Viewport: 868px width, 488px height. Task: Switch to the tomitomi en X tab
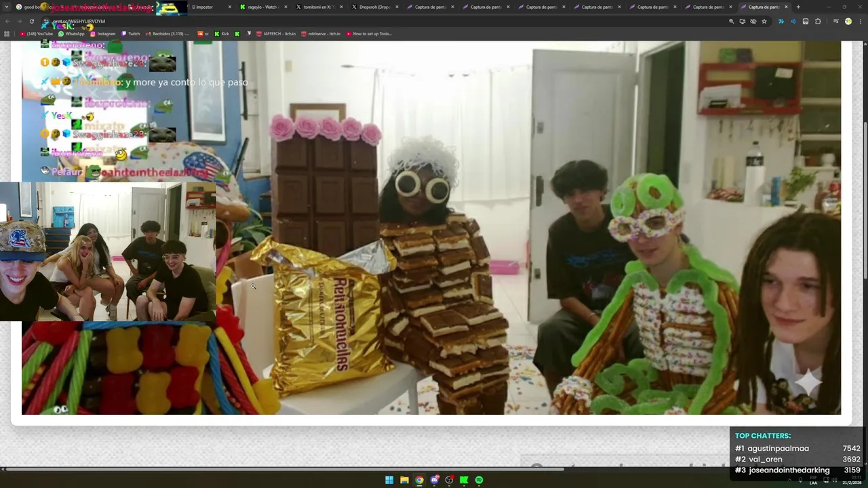318,7
